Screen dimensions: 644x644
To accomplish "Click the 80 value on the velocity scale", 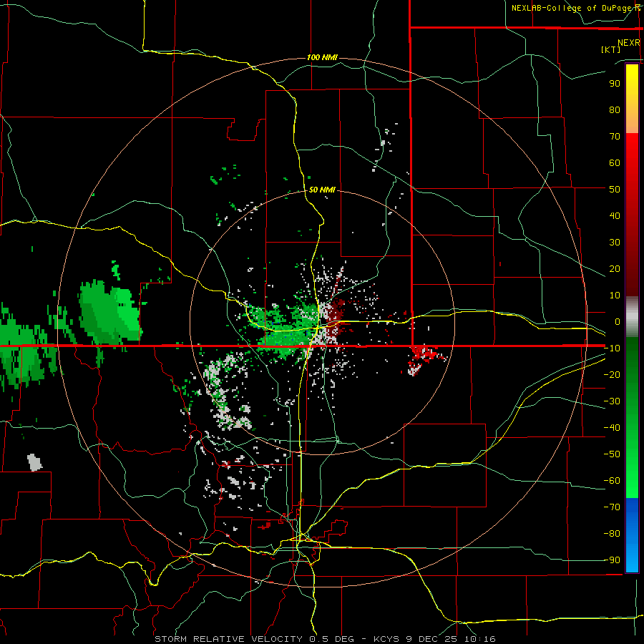I will point(615,109).
